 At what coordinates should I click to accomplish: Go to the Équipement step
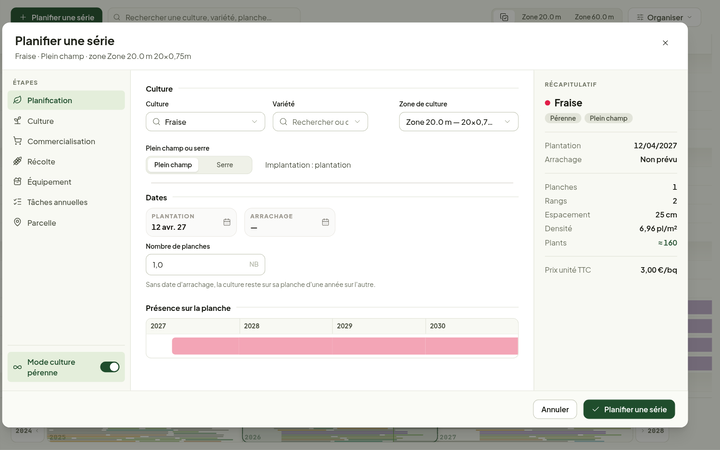click(66, 181)
